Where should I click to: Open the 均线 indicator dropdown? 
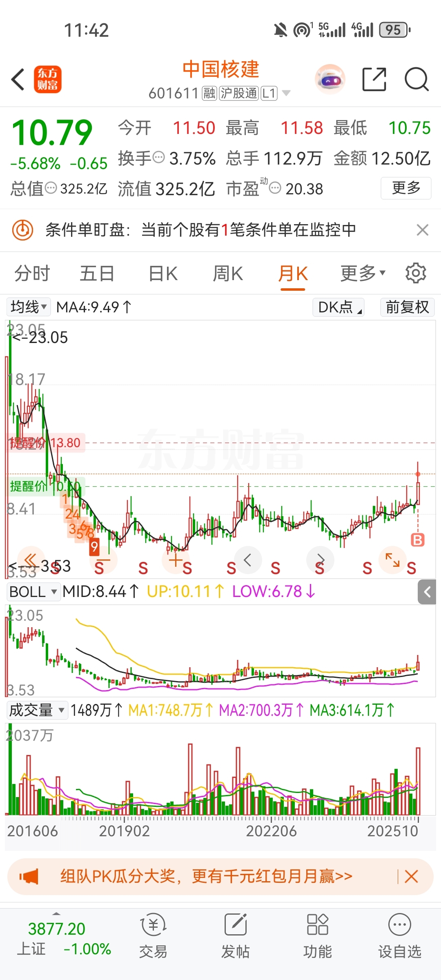pos(28,307)
